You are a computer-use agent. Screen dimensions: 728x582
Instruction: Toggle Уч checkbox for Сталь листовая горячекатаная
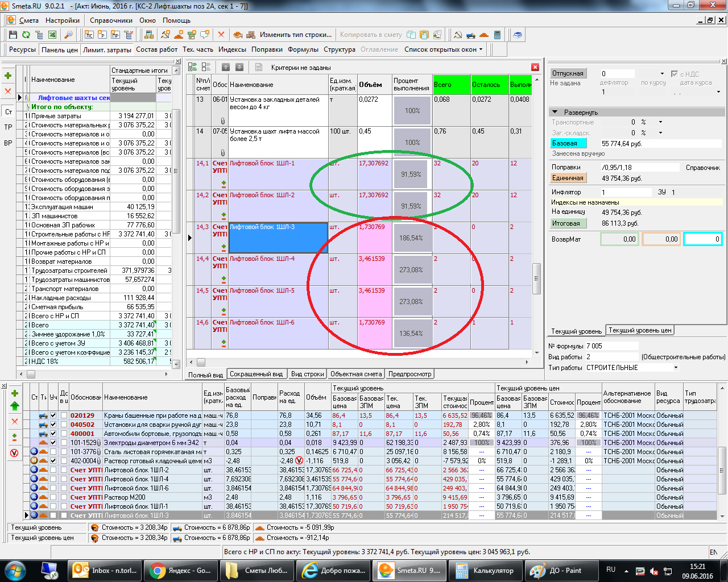coord(53,452)
